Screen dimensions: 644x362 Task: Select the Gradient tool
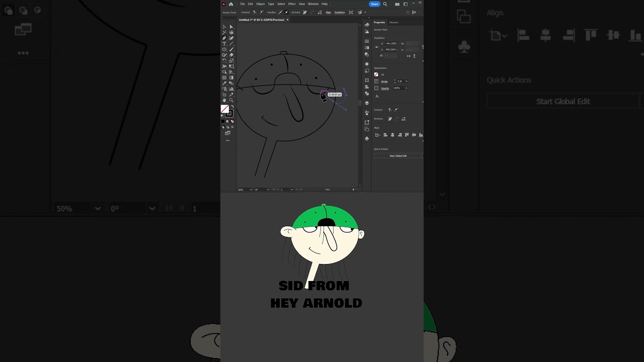point(231,77)
